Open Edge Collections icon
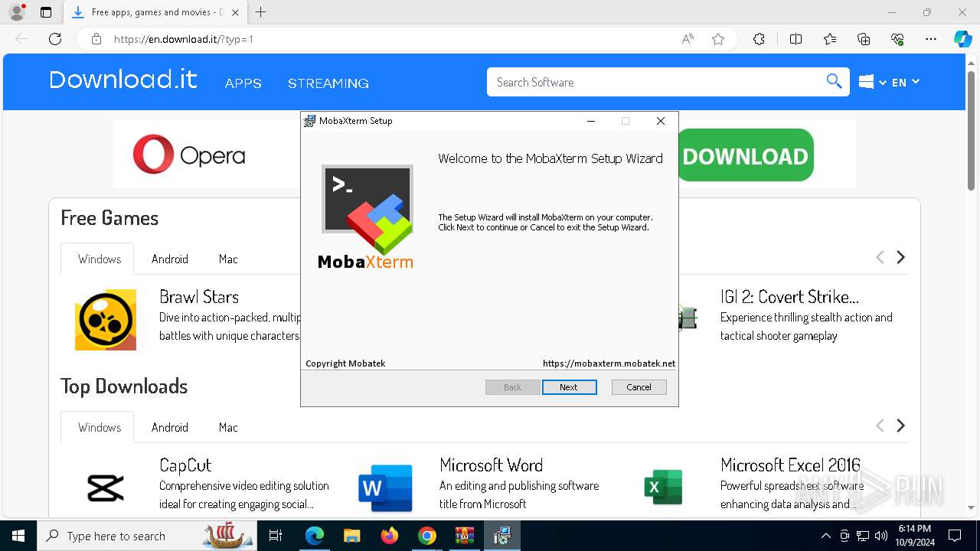 (x=864, y=39)
